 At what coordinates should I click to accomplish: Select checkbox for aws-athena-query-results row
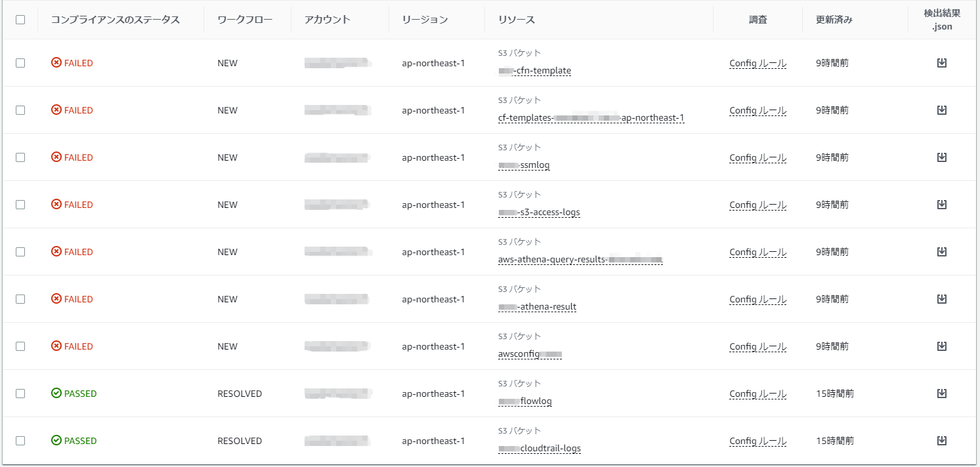coord(20,252)
